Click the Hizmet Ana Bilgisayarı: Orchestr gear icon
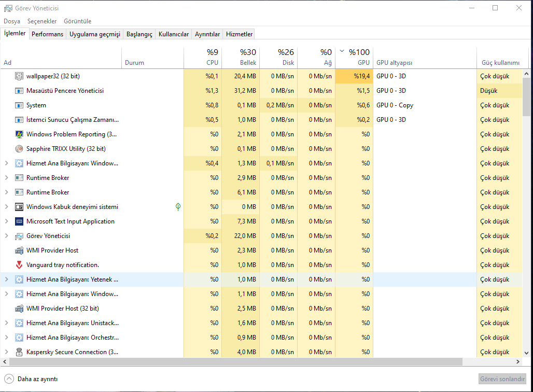The image size is (533, 392). (x=19, y=338)
